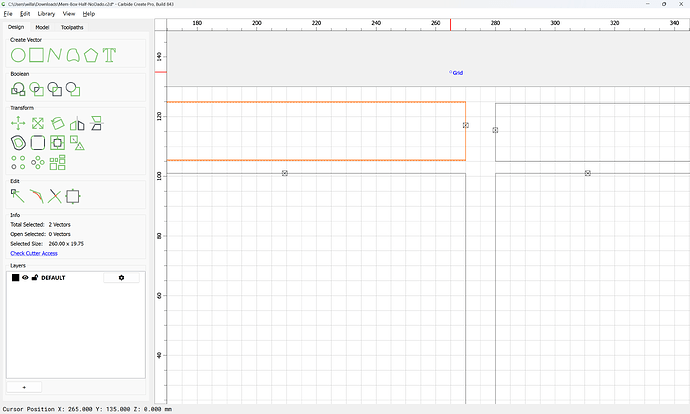
Task: Click the Check Cutter Access link
Action: point(34,253)
